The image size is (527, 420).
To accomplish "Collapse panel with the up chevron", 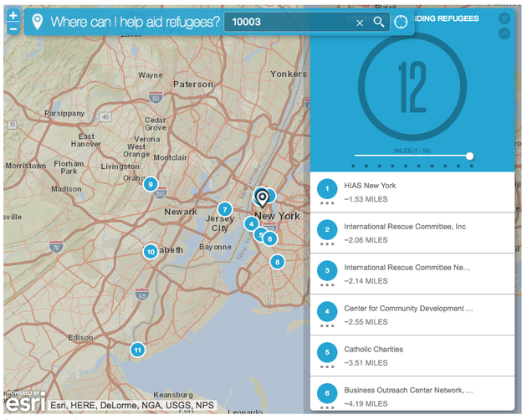I will (504, 33).
